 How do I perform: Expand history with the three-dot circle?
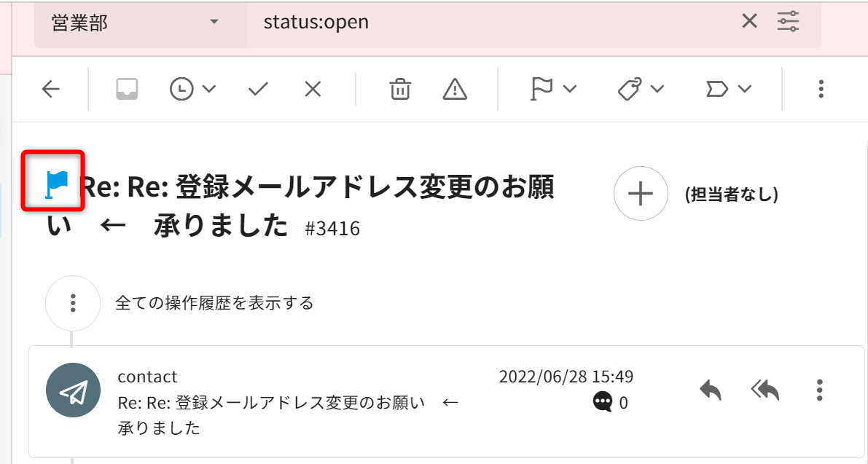[73, 303]
